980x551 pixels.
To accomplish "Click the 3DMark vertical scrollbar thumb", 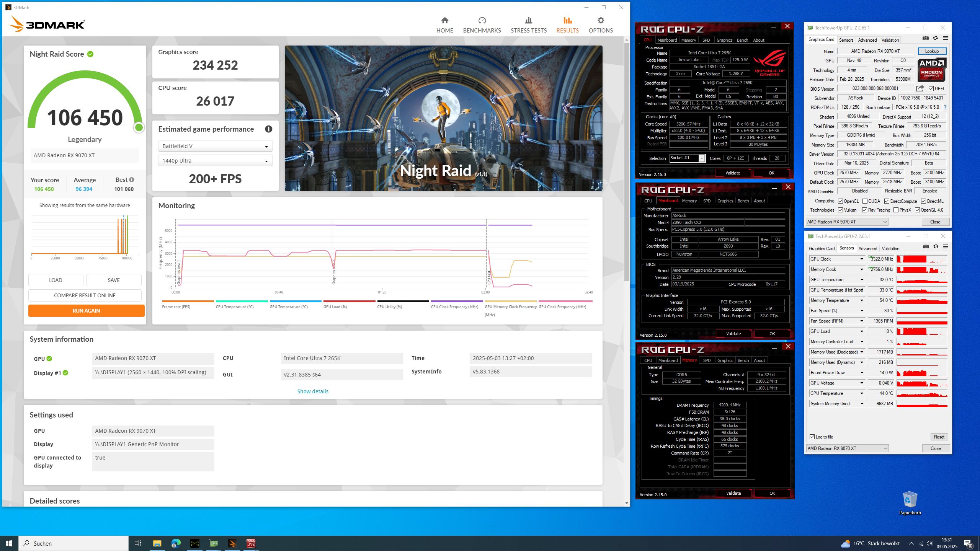I will tap(627, 162).
